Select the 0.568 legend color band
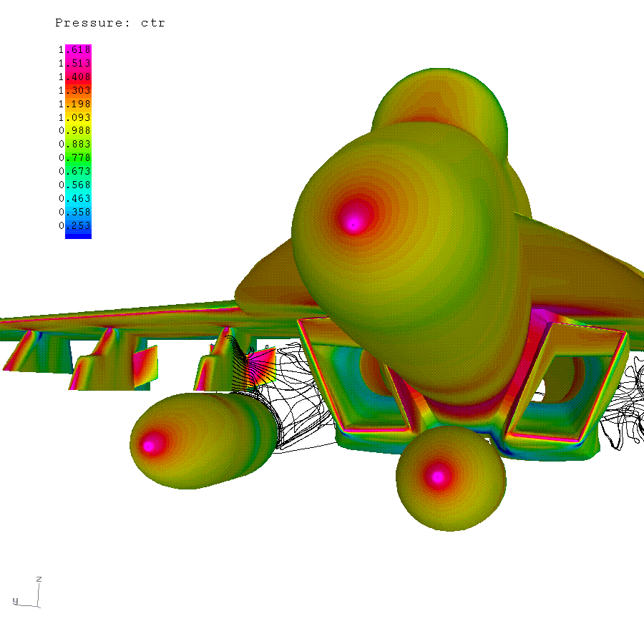 coord(79,185)
